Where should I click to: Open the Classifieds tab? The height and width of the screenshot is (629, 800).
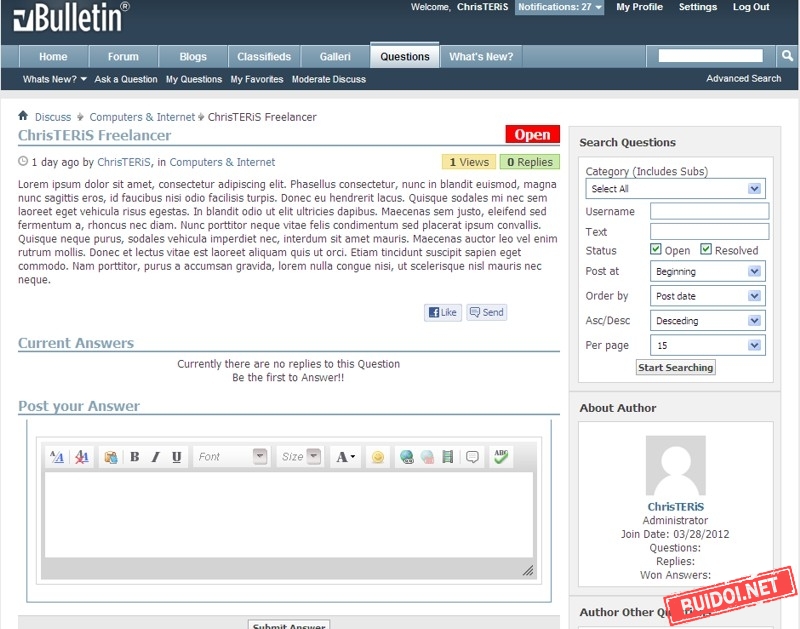264,57
